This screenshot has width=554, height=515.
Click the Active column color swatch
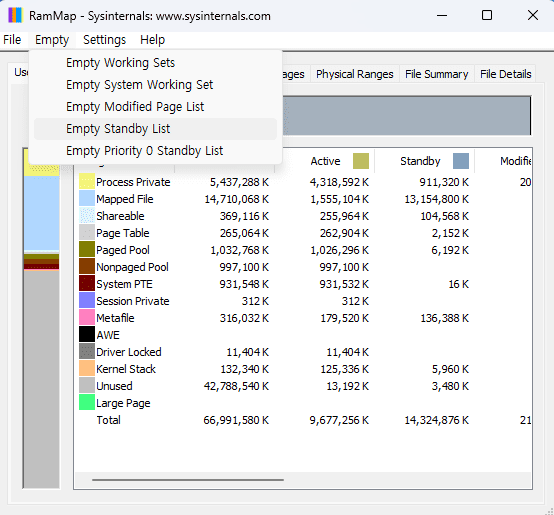pyautogui.click(x=361, y=161)
